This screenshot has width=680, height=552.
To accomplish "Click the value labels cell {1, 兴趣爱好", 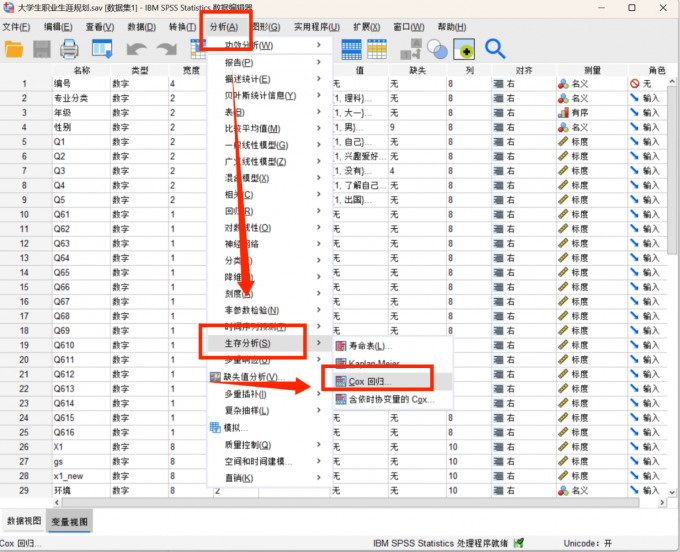I will pos(360,157).
